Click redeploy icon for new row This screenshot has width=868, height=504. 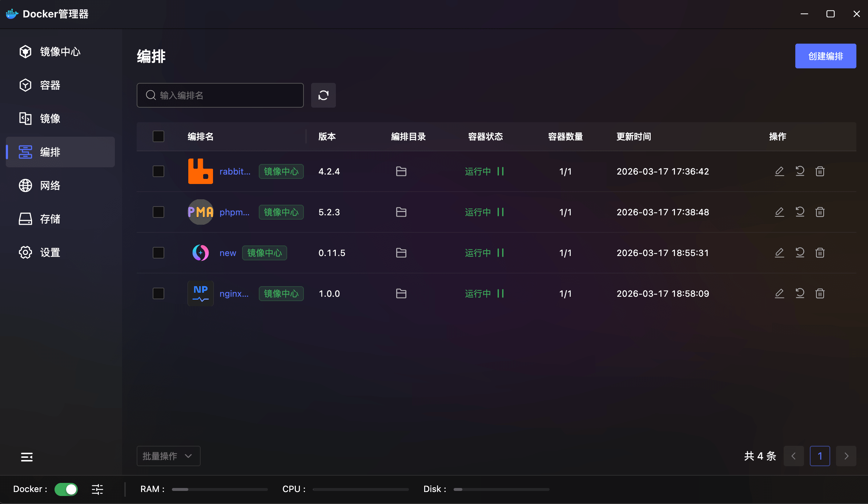pos(800,253)
